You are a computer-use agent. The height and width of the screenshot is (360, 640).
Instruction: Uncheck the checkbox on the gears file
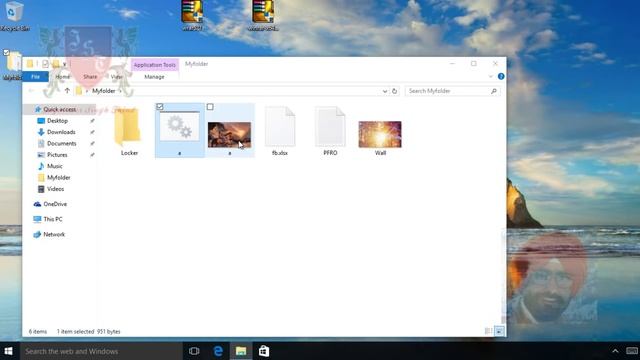160,107
